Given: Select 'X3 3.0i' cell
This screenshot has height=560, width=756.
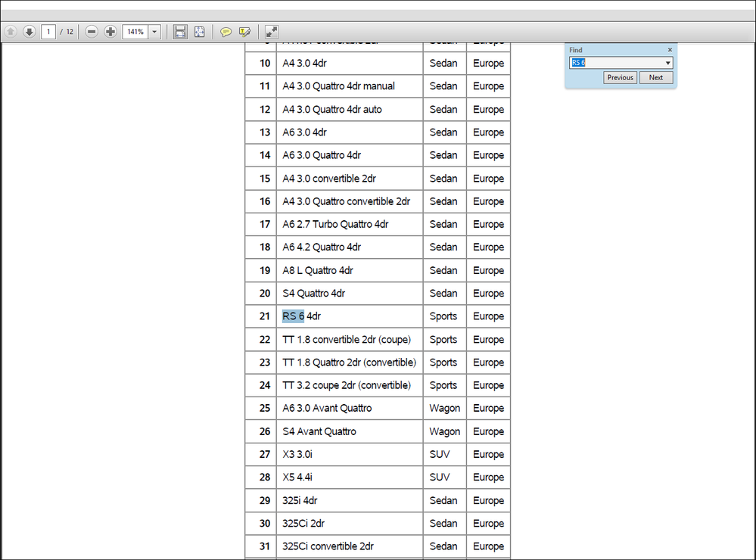Looking at the screenshot, I should (350, 454).
